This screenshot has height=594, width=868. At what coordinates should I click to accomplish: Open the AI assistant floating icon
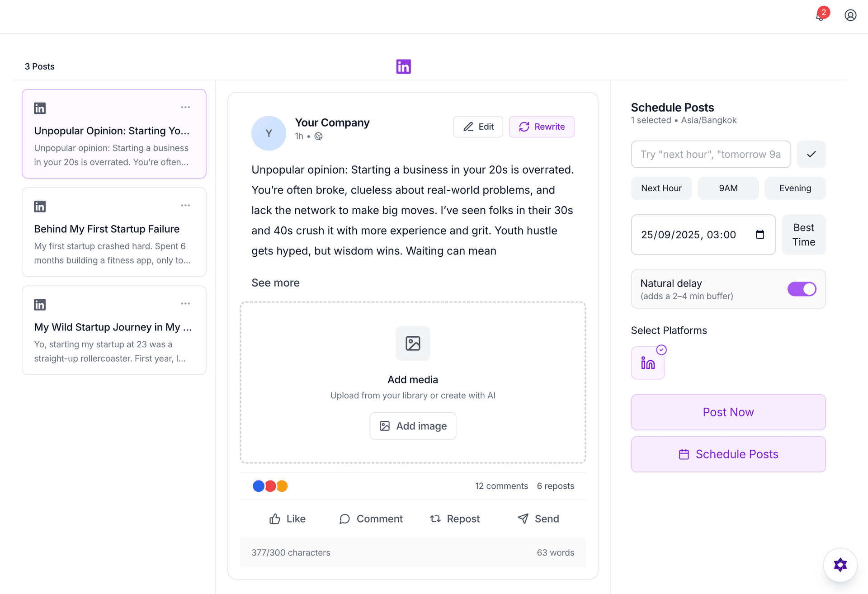coord(840,565)
